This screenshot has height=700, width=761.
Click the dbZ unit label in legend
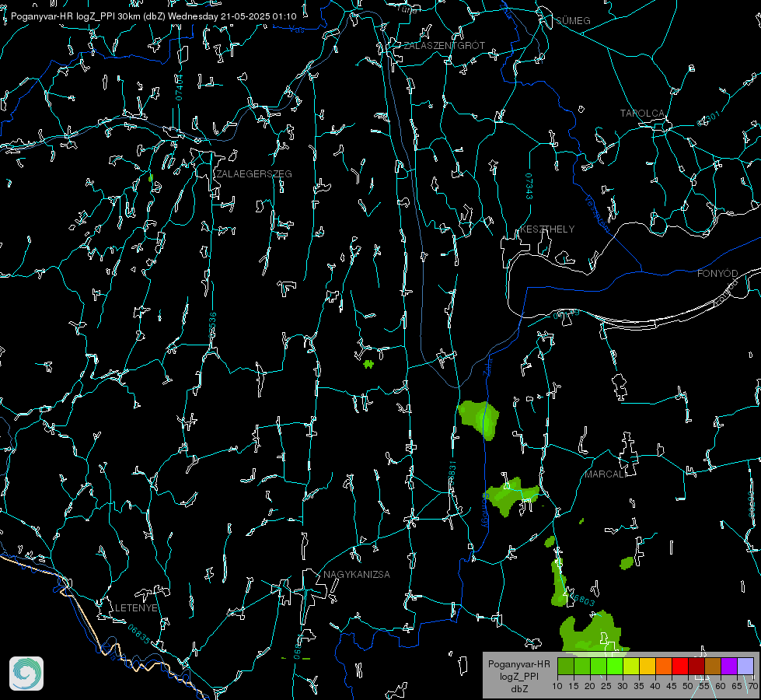pos(518,689)
